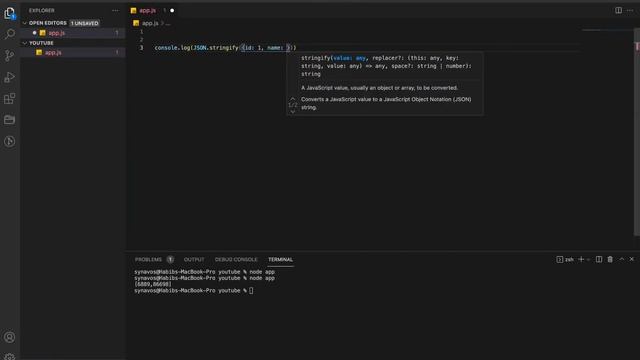This screenshot has height=360, width=640.
Task: Close the bottom panel
Action: [631, 259]
